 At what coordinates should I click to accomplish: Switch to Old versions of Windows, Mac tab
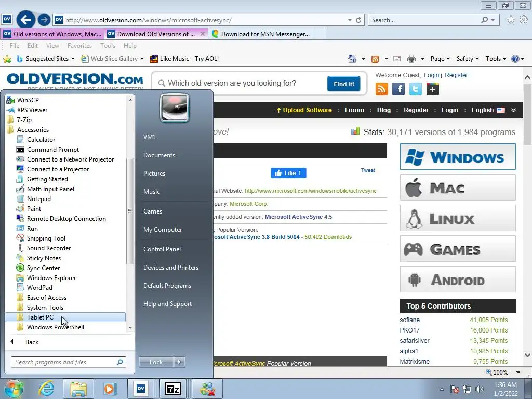52,34
